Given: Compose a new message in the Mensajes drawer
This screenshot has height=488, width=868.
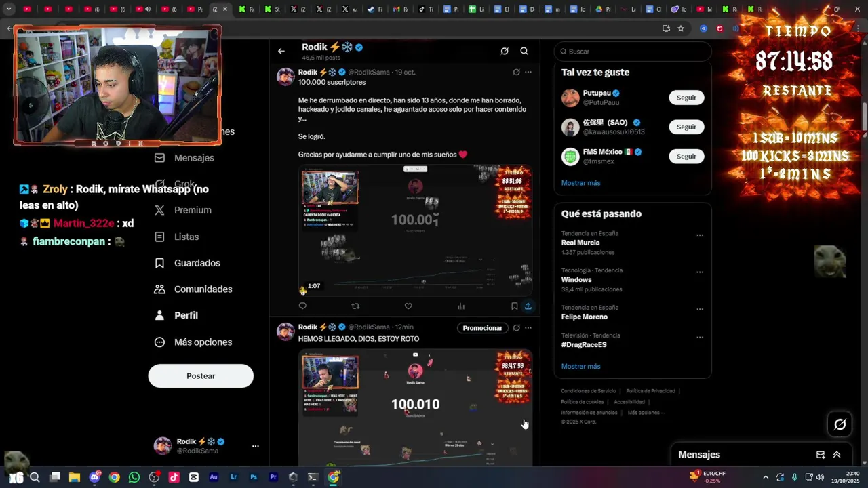Looking at the screenshot, I should [x=821, y=455].
